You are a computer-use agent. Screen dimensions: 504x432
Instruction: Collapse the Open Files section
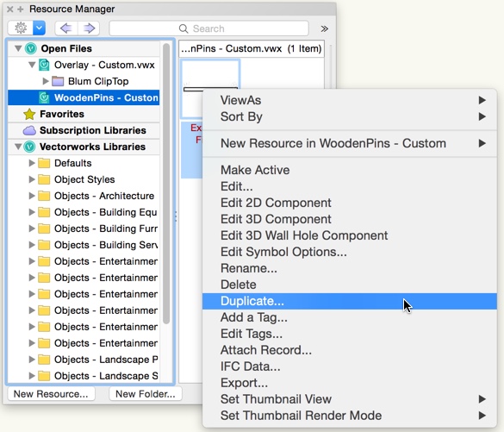(x=18, y=48)
